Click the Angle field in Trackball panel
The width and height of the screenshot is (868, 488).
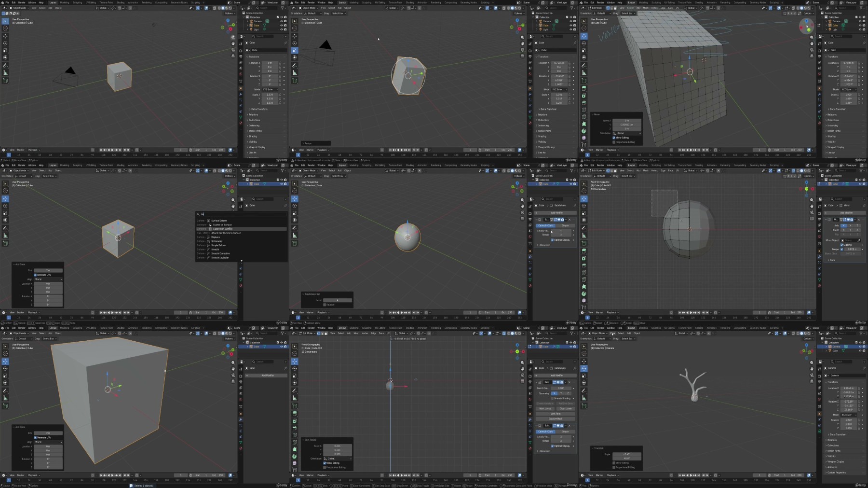coord(626,454)
